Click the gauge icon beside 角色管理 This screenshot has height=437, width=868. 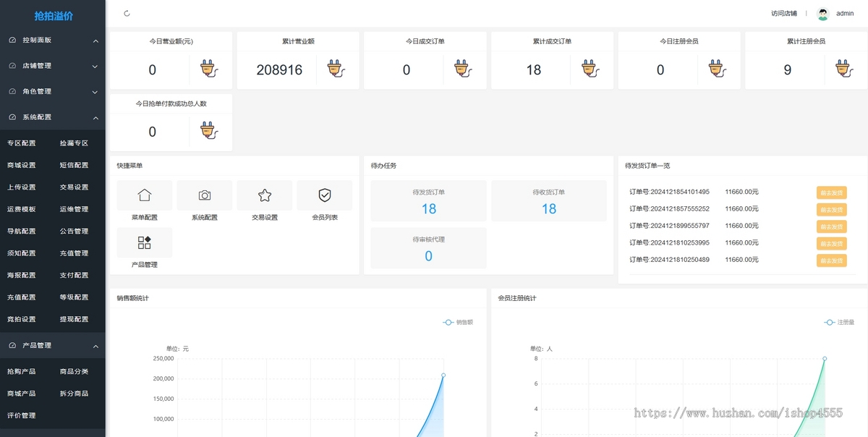click(12, 92)
